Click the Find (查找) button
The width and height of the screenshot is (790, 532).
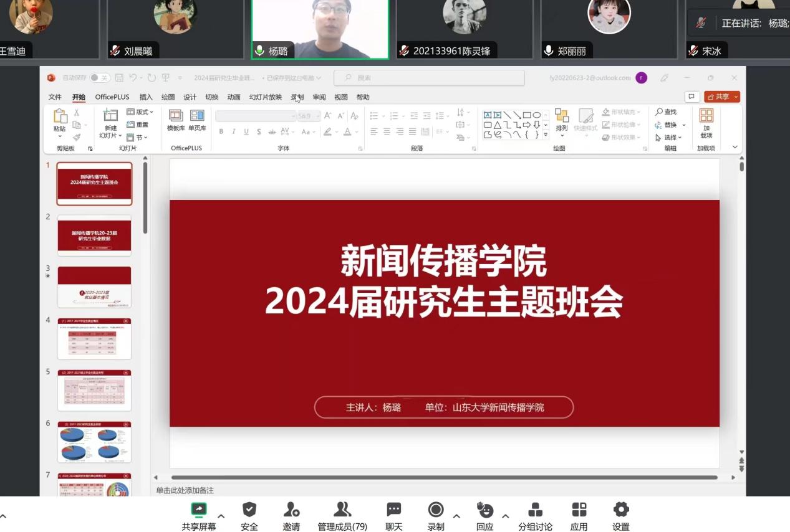[666, 112]
